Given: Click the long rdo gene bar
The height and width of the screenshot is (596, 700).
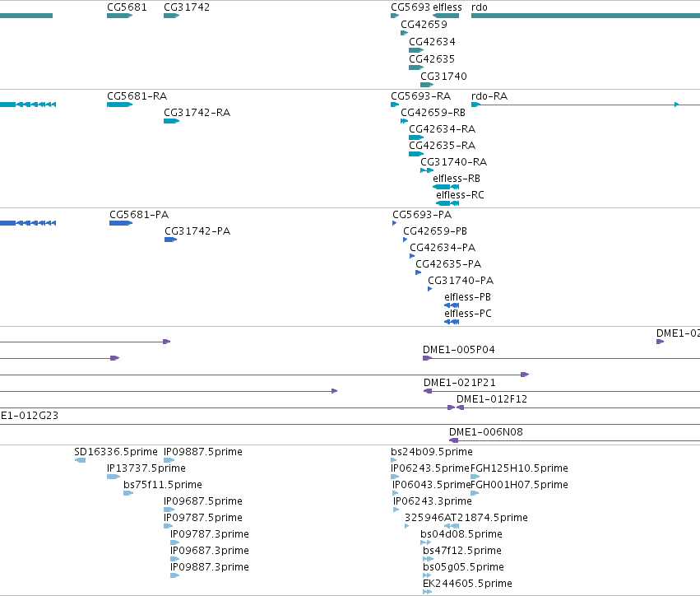Looking at the screenshot, I should click(586, 16).
